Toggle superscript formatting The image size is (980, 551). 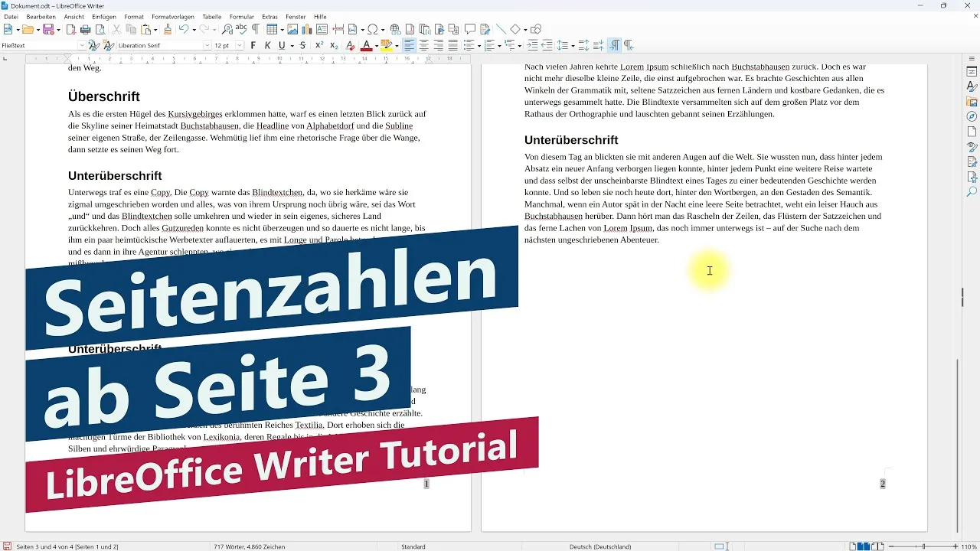coord(319,45)
